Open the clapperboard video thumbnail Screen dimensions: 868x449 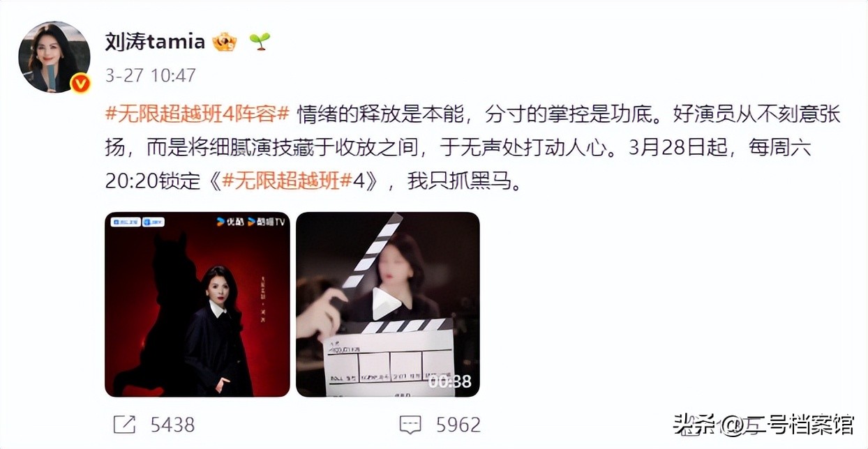click(x=388, y=304)
